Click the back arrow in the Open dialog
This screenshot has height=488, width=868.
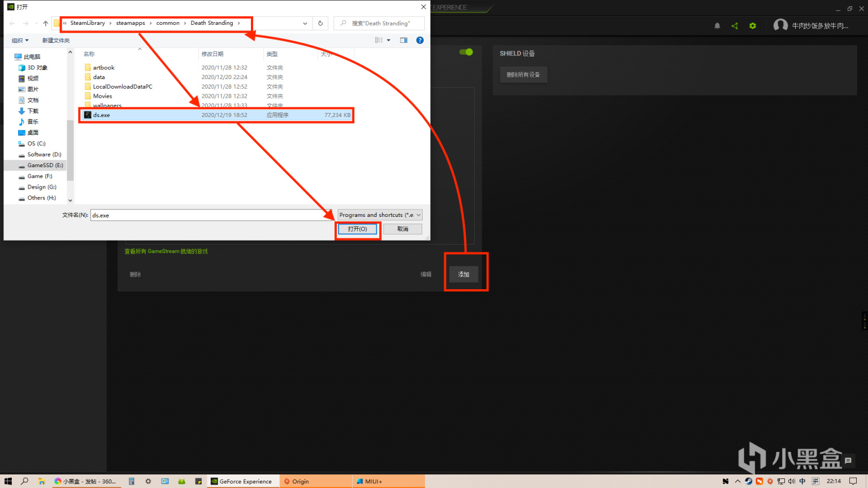12,23
